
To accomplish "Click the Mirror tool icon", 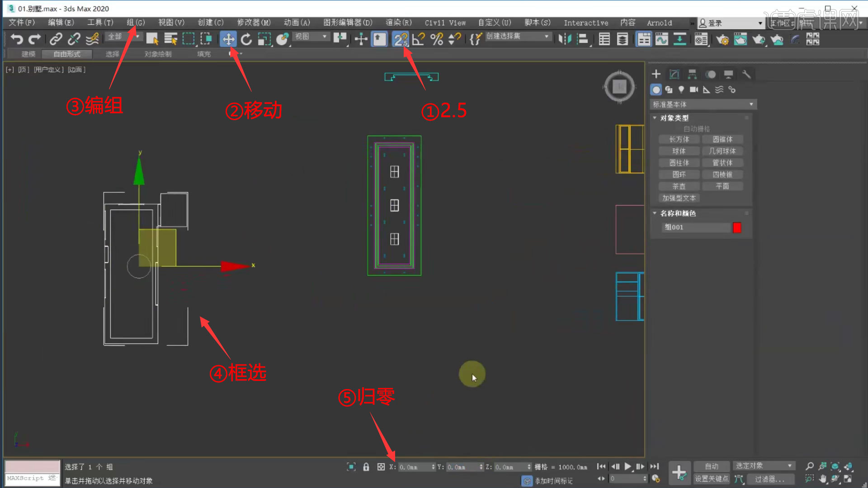I will click(x=565, y=39).
